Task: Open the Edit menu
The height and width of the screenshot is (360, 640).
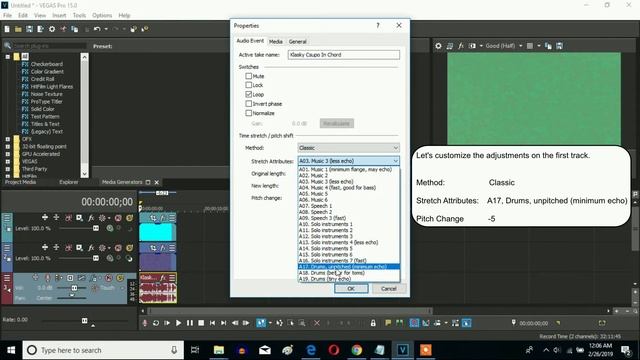Action: point(23,16)
